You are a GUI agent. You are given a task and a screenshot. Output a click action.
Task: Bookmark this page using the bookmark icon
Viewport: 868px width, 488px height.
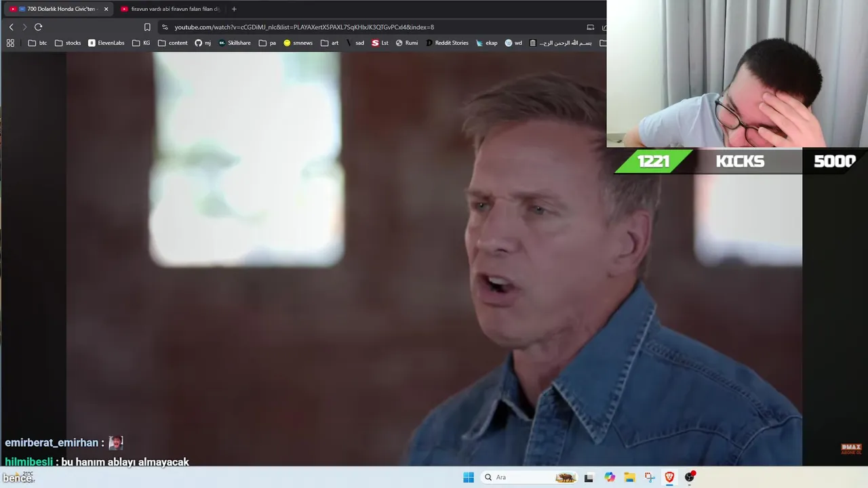(147, 27)
